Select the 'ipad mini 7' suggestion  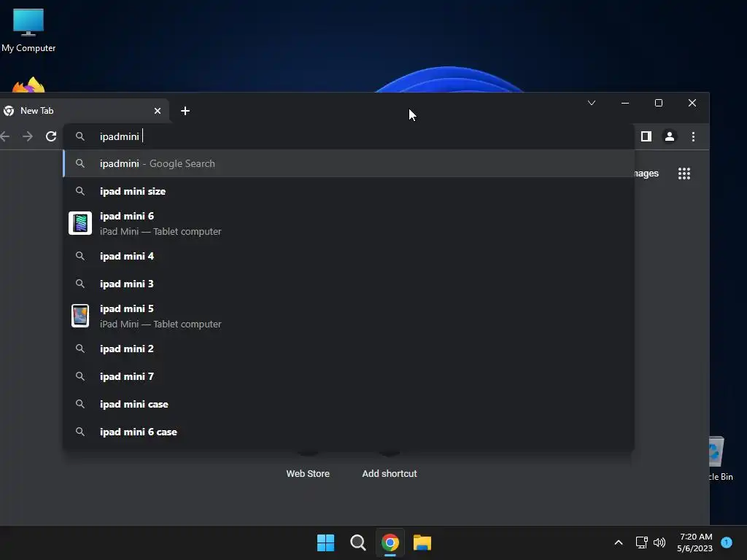[x=348, y=377]
